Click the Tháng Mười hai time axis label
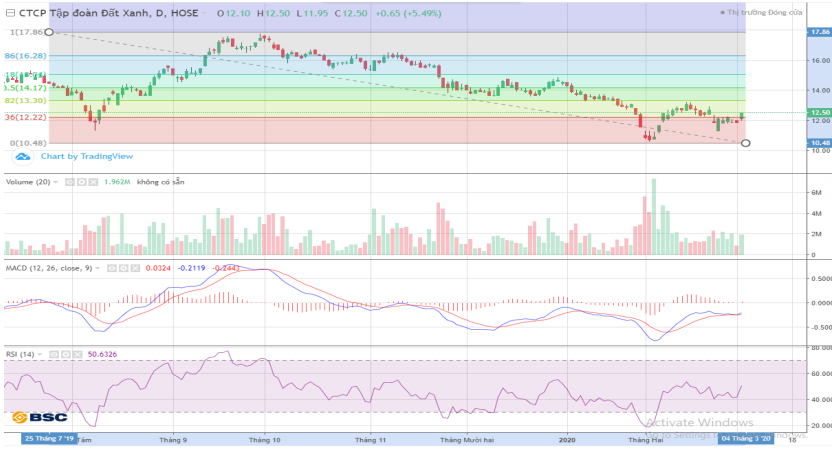 tap(467, 440)
